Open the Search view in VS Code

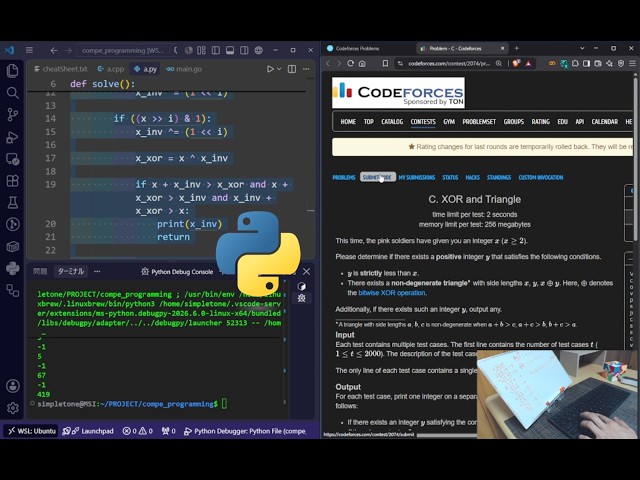[x=13, y=93]
